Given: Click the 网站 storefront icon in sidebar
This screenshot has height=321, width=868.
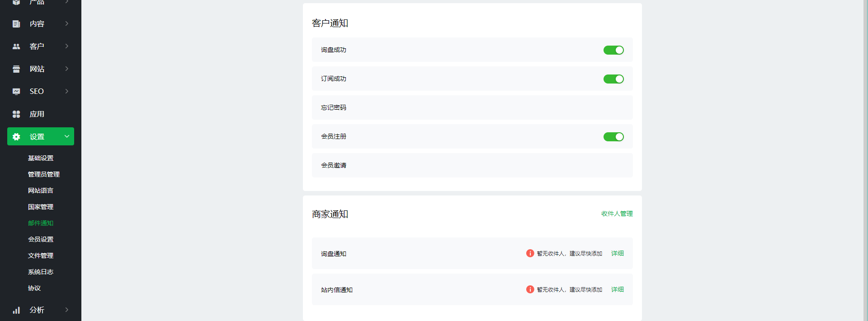Looking at the screenshot, I should pyautogui.click(x=16, y=69).
